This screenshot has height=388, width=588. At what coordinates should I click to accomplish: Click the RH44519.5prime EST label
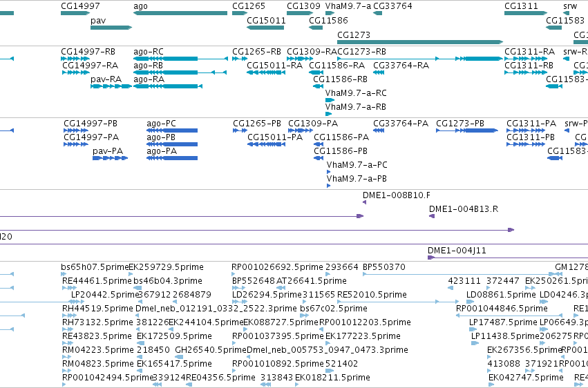97,309
